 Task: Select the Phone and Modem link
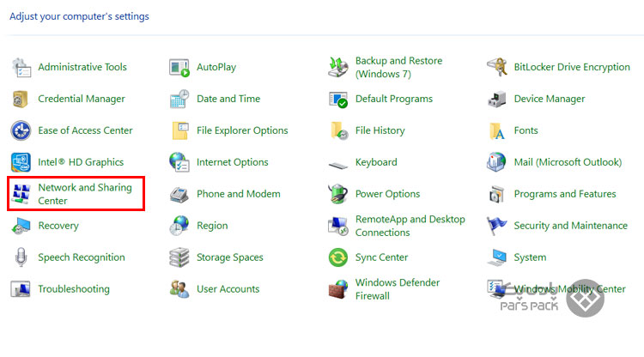point(238,194)
